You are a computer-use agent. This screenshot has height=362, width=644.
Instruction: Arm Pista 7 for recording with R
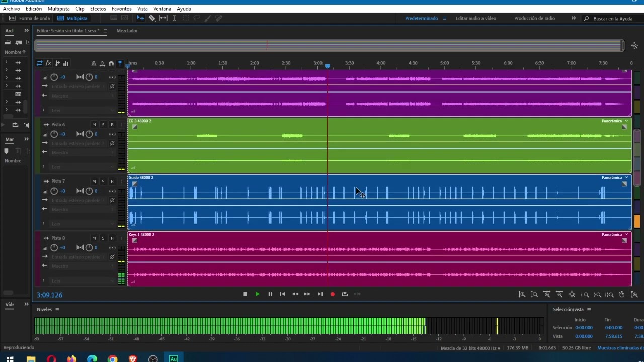click(112, 182)
